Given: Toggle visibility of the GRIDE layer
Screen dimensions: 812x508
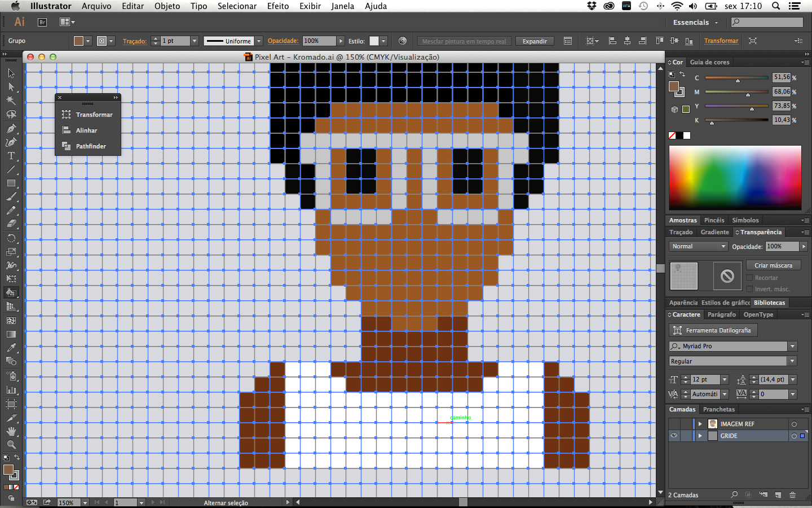Looking at the screenshot, I should [x=674, y=436].
